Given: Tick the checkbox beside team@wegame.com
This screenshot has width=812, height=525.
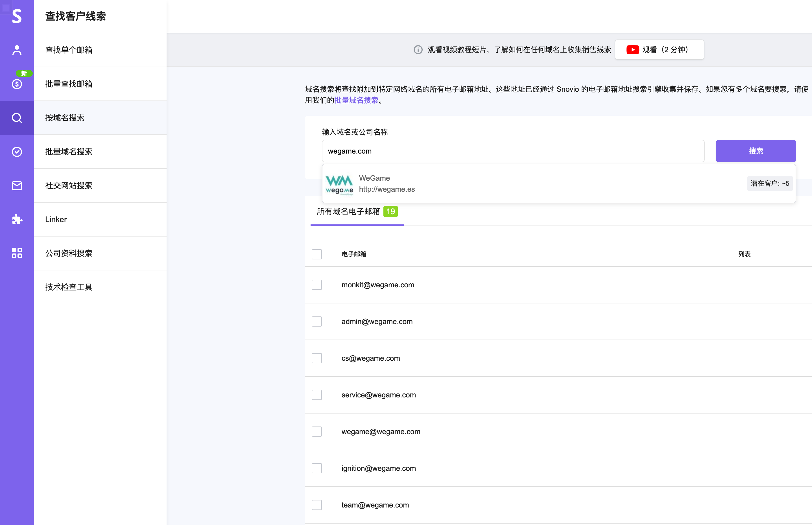Looking at the screenshot, I should (x=316, y=505).
